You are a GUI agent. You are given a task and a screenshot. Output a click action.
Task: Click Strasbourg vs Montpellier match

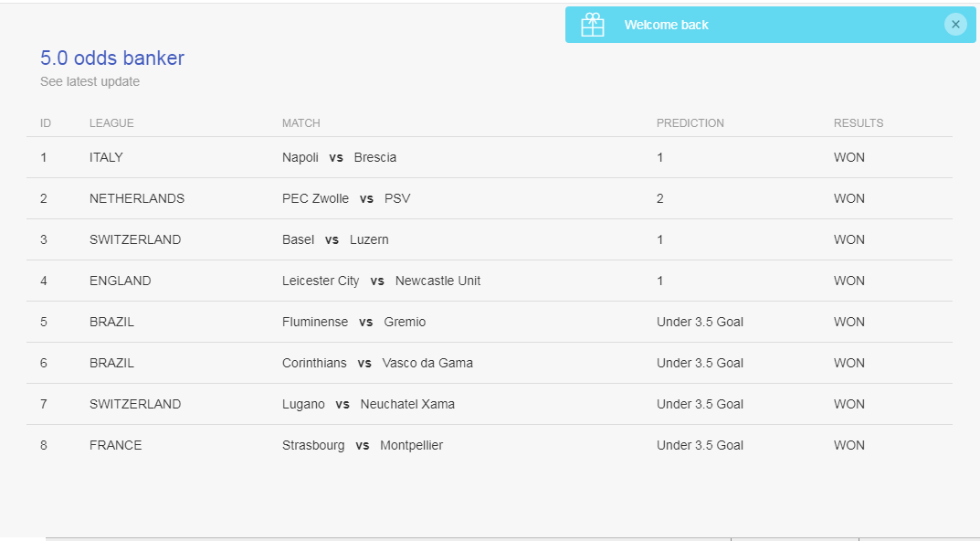coord(363,445)
